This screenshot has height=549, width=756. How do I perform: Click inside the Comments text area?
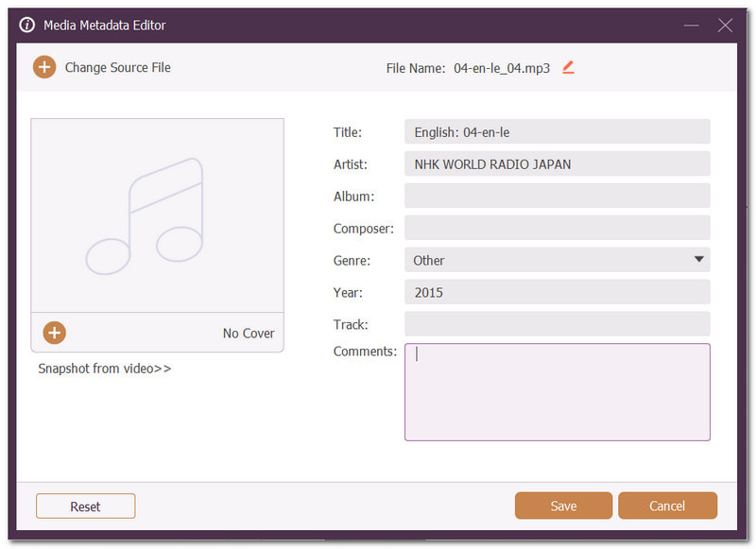pyautogui.click(x=557, y=392)
